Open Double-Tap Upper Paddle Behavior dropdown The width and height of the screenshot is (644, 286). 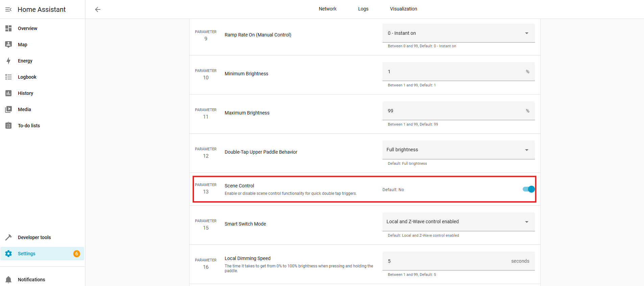[458, 150]
